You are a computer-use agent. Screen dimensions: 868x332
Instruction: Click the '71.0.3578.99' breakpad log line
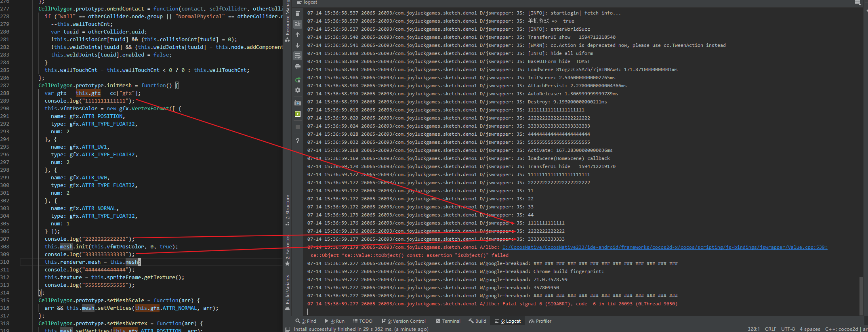[437, 279]
